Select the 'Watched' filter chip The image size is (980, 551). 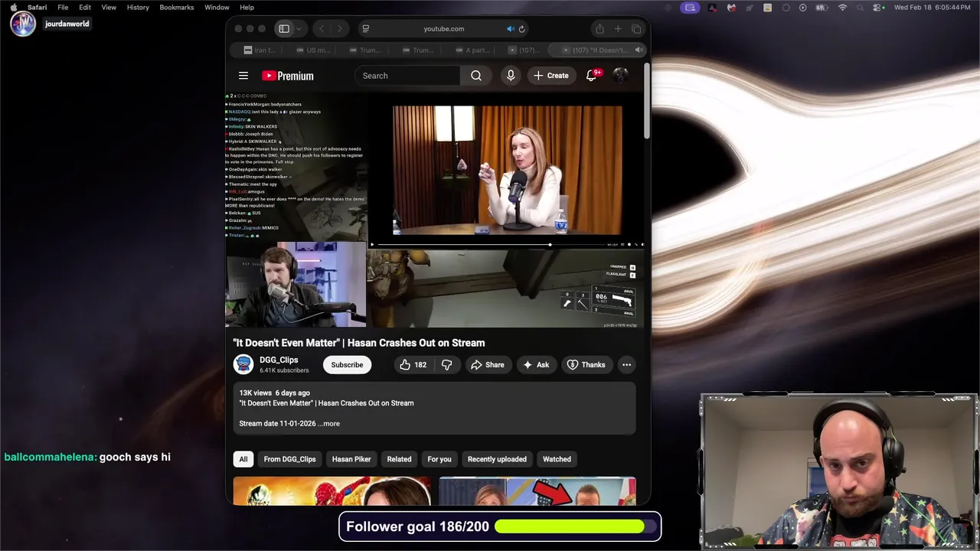pyautogui.click(x=557, y=459)
